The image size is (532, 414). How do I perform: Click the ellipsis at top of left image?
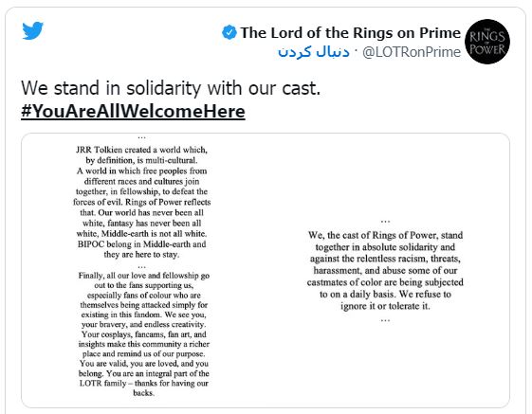coord(142,137)
